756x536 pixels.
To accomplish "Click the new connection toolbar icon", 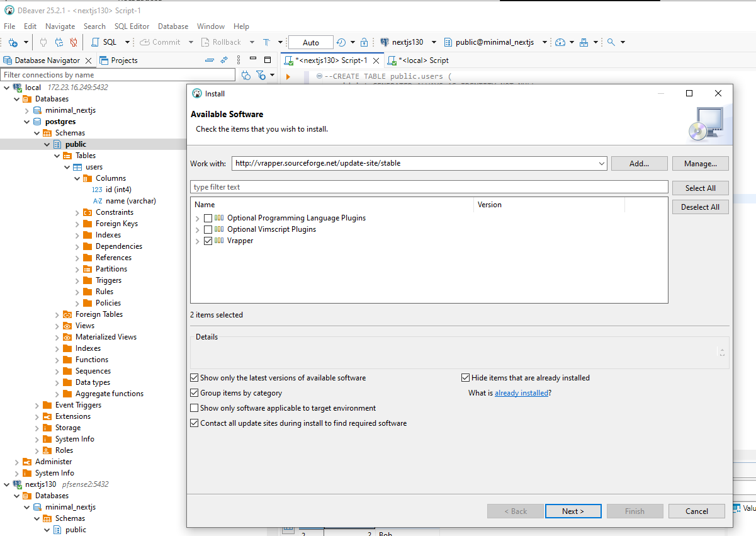I will tap(13, 42).
